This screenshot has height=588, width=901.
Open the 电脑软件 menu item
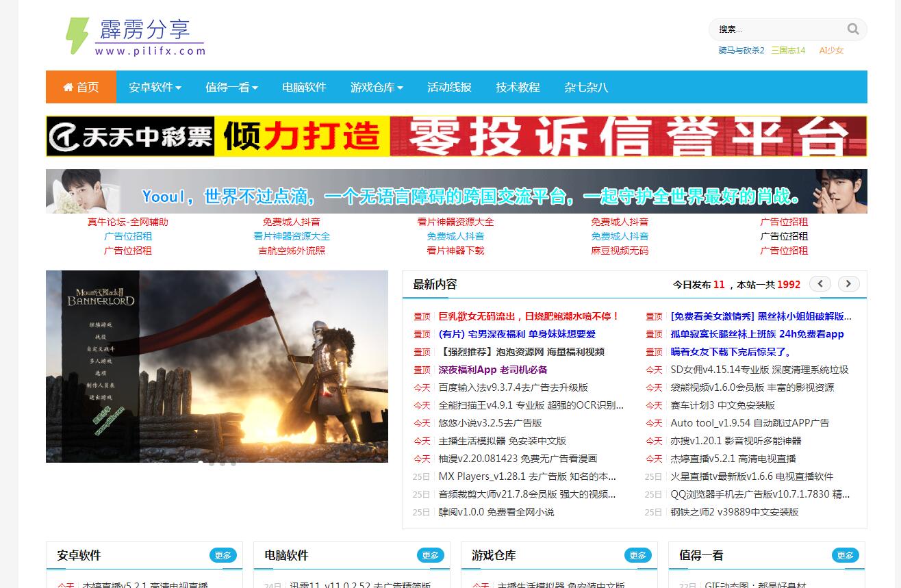click(304, 87)
